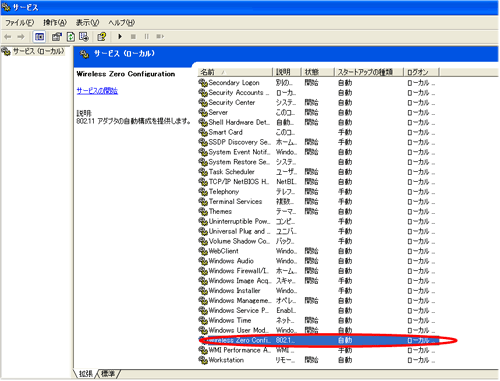Select Wireless Zero Confi.. service name
500x381 pixels.
pyautogui.click(x=239, y=340)
